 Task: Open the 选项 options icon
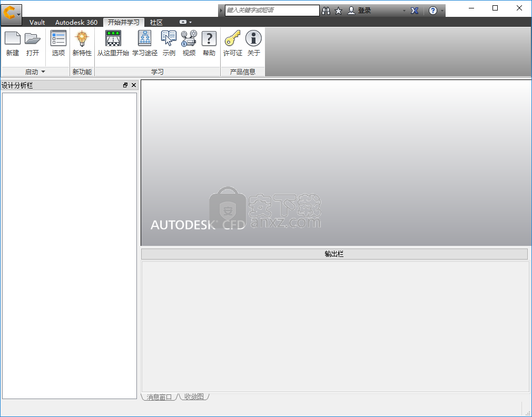click(58, 38)
